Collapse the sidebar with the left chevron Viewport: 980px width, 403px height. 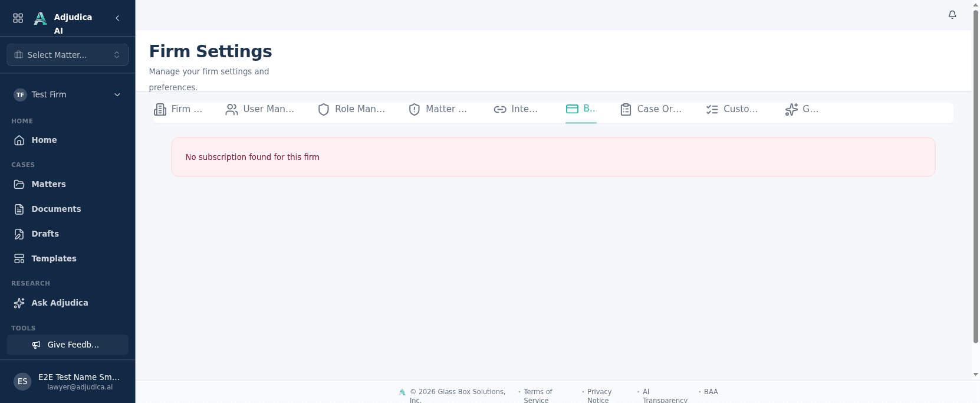pyautogui.click(x=117, y=18)
